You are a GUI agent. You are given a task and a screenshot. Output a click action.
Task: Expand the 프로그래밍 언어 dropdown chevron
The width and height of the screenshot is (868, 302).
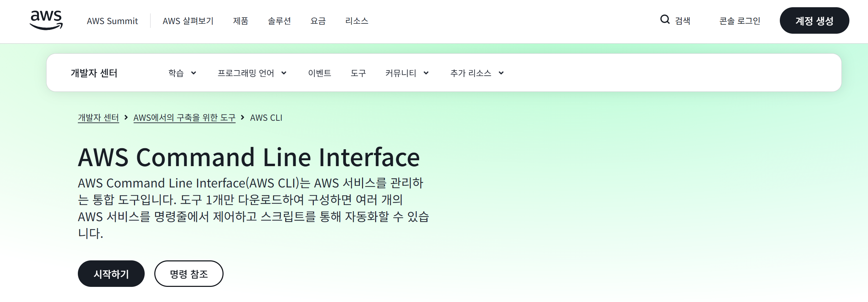(284, 73)
